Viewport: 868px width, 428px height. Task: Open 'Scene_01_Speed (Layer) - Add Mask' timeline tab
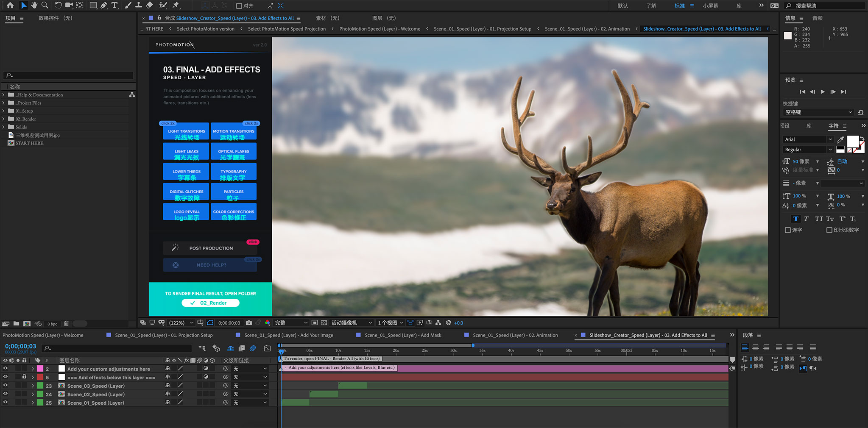[403, 335]
